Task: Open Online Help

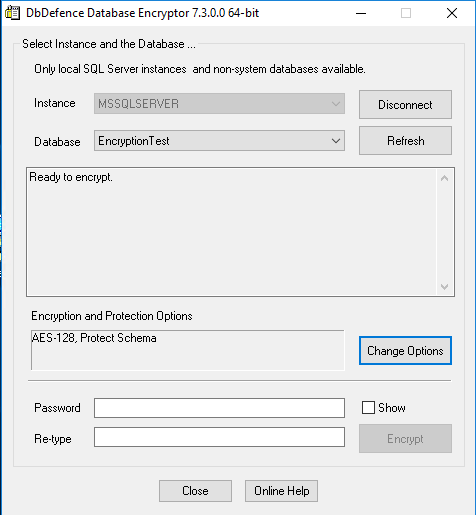Action: [x=281, y=491]
